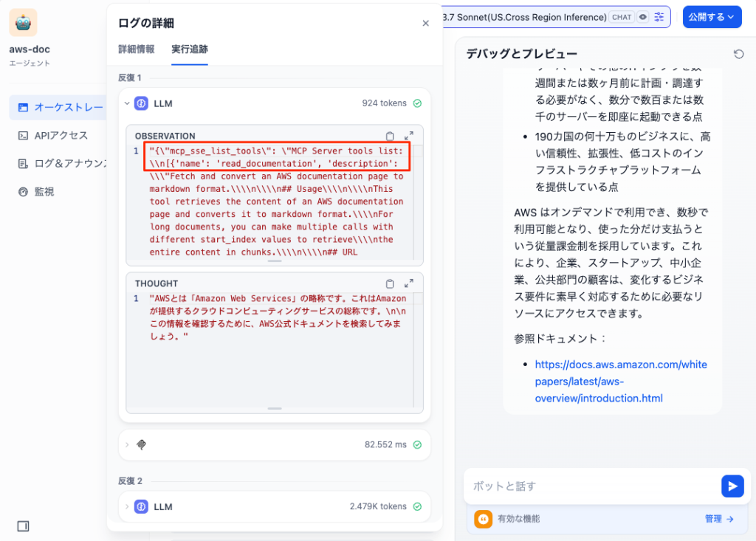
Task: Click the THOUGHT box resize handle
Action: [x=275, y=408]
